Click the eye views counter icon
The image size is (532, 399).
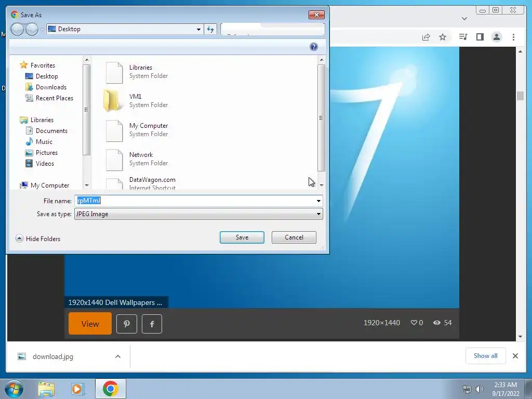point(436,323)
